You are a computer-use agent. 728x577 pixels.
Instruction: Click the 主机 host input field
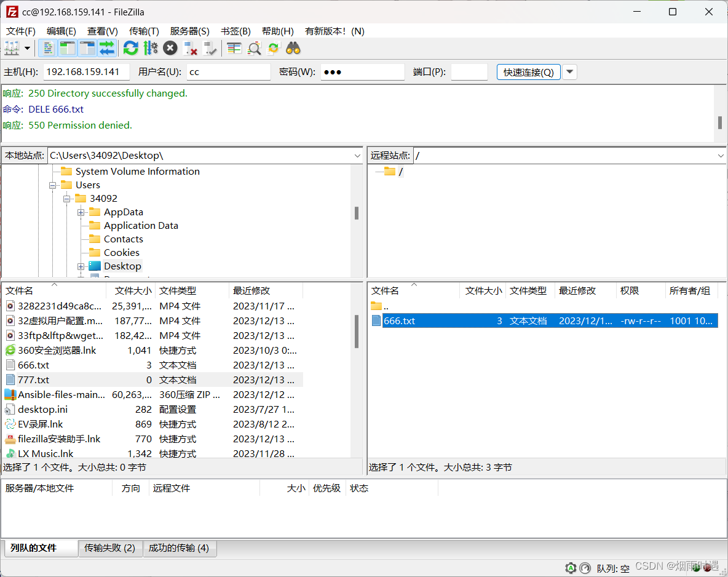(x=86, y=72)
